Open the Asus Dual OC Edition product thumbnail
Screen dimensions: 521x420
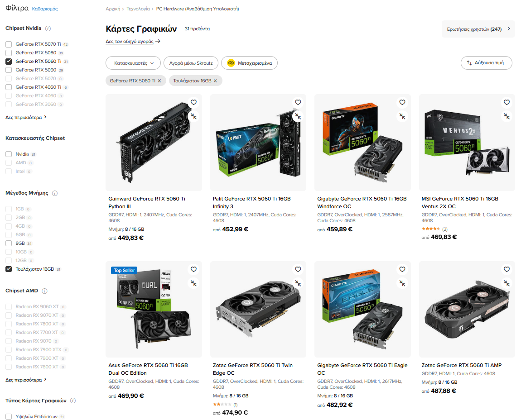tap(154, 309)
